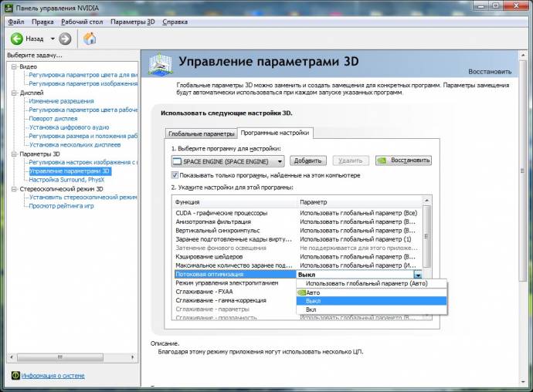Click the main page scroll-up arrow
The height and width of the screenshot is (392, 533).
pyautogui.click(x=522, y=55)
